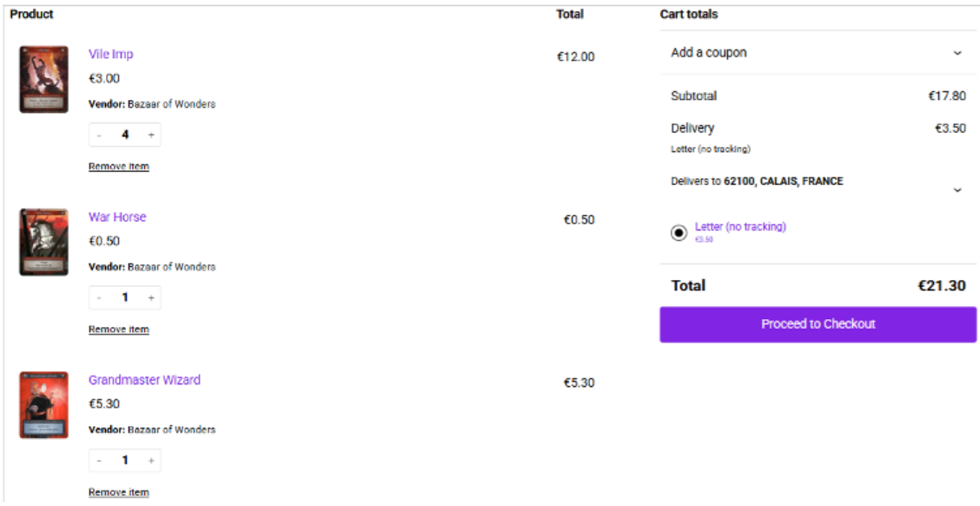Expand the Add a coupon section

(957, 53)
